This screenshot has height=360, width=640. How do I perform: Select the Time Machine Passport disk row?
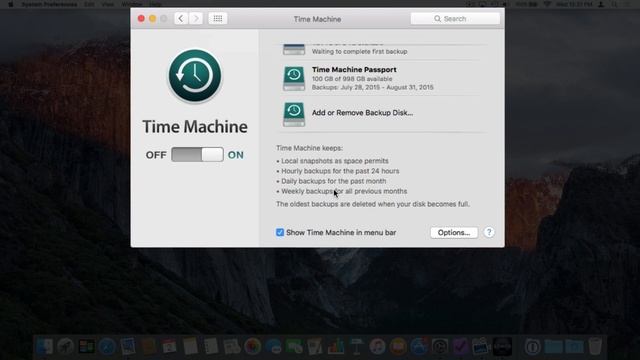pos(383,78)
